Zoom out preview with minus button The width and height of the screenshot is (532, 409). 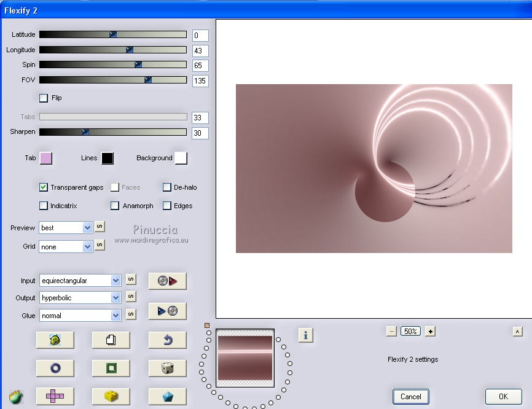click(391, 332)
